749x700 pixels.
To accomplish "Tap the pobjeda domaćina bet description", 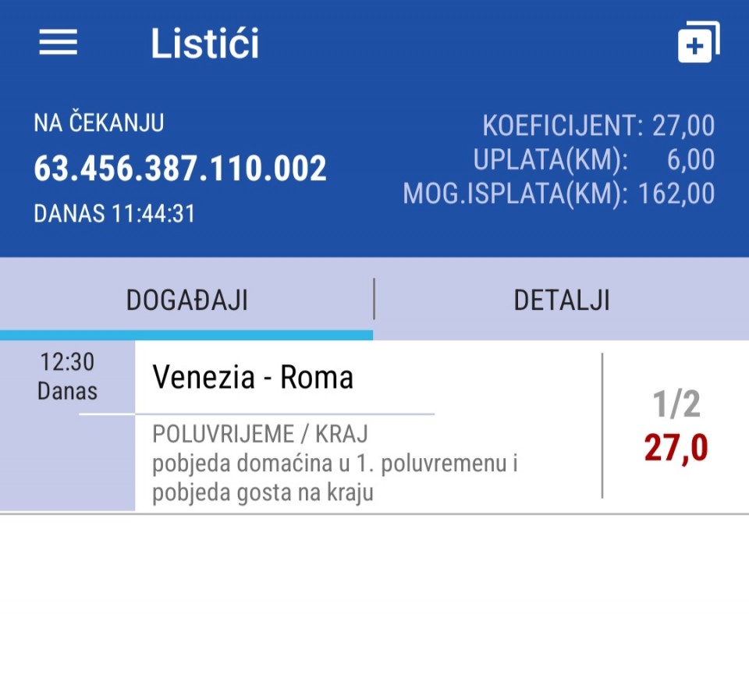I will 335,478.
